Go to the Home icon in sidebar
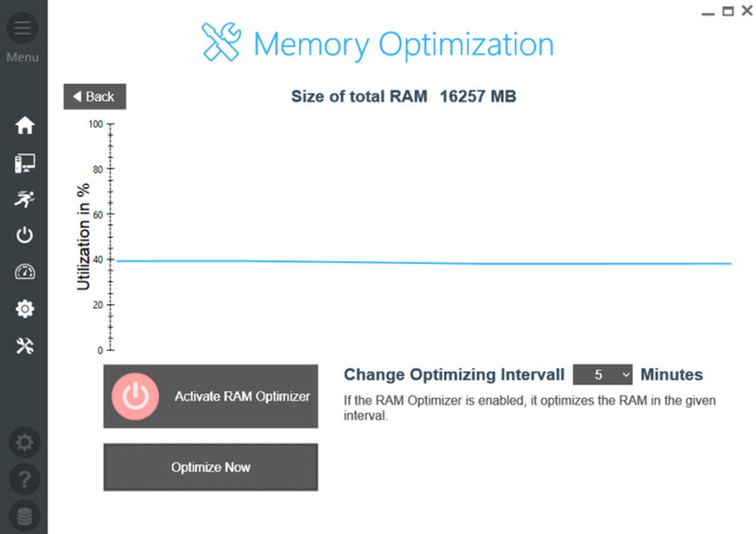This screenshot has height=534, width=756. pos(25,125)
